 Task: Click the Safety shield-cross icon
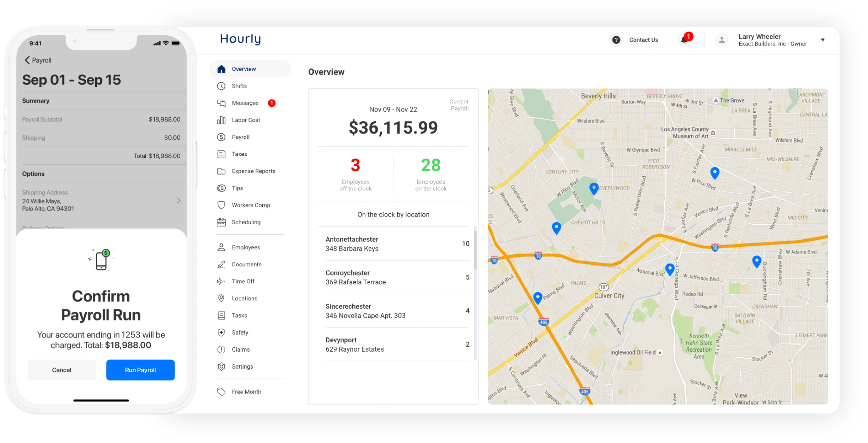(221, 332)
